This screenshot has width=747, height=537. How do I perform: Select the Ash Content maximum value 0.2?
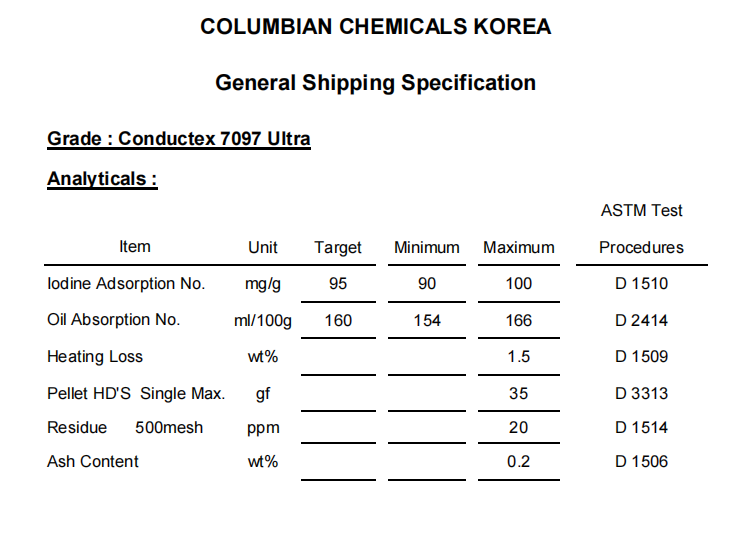pyautogui.click(x=518, y=462)
